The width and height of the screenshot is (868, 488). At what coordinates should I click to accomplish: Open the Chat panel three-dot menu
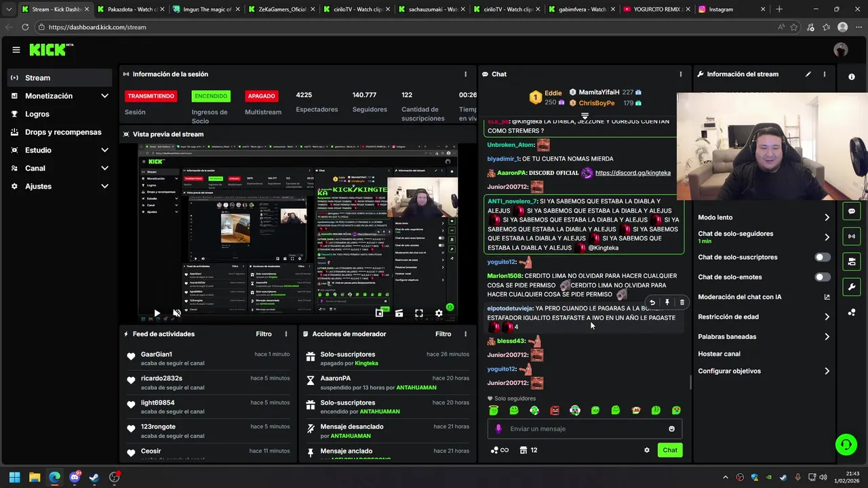681,74
